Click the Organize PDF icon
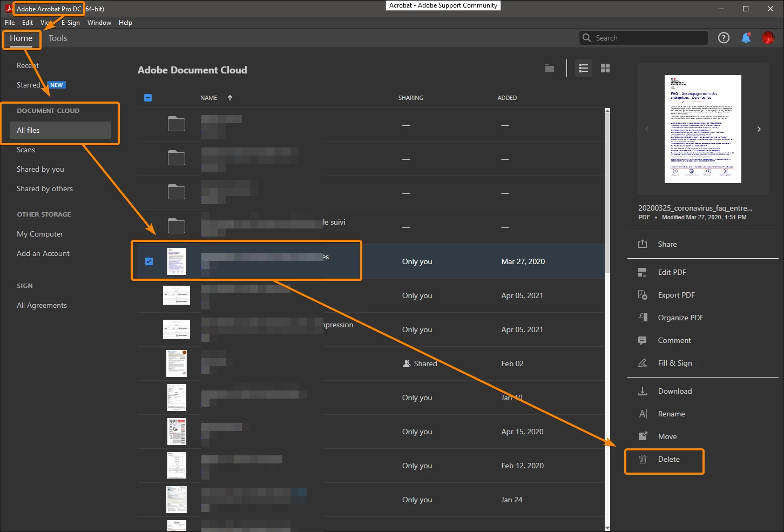784x532 pixels. [x=643, y=318]
